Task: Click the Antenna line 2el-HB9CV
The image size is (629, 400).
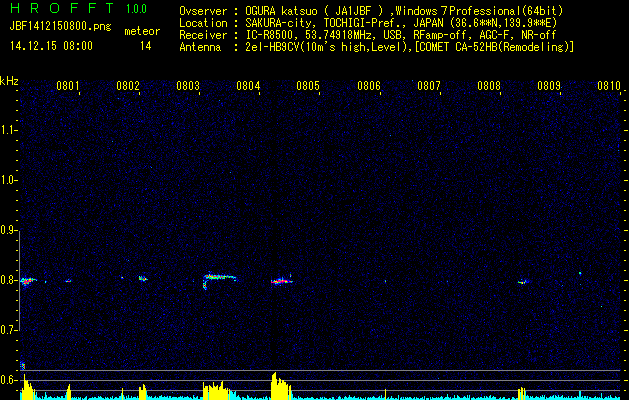Action: point(377,47)
